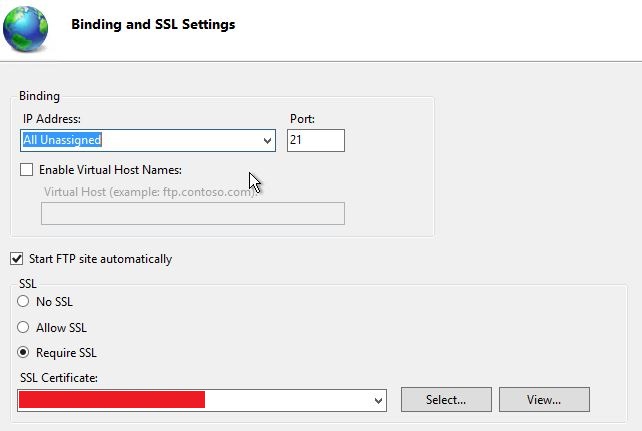Click the Select... certificate button
Screen dimensions: 642x431
446,399
